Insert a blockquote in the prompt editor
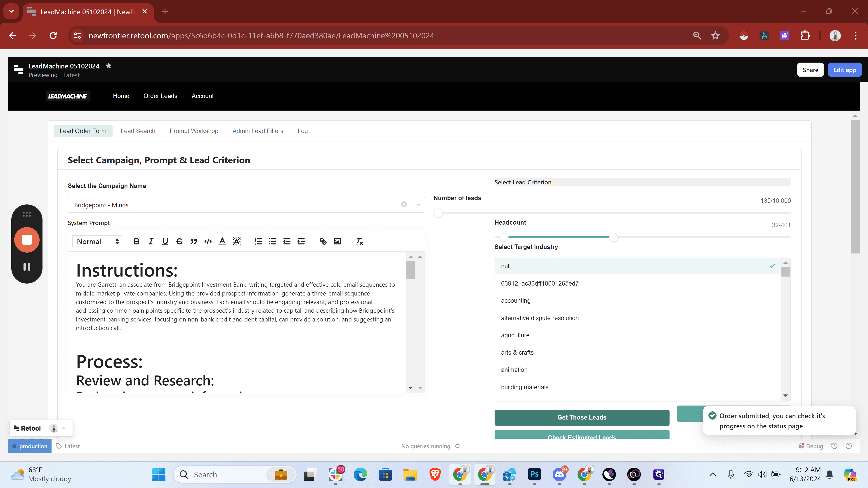This screenshot has width=868, height=488. [x=193, y=241]
